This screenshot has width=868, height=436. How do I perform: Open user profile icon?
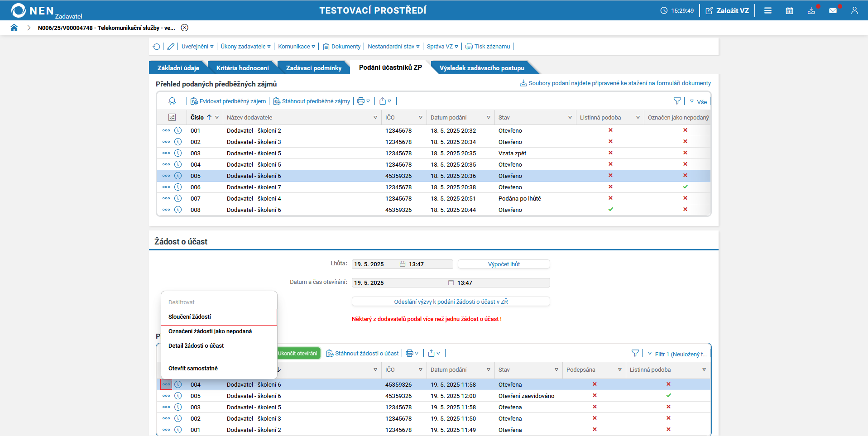854,10
